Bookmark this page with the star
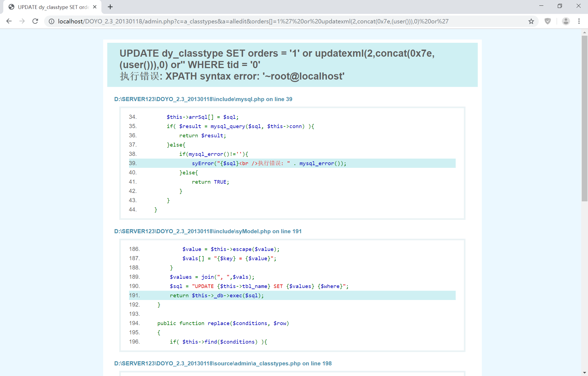Image resolution: width=588 pixels, height=376 pixels. point(531,21)
